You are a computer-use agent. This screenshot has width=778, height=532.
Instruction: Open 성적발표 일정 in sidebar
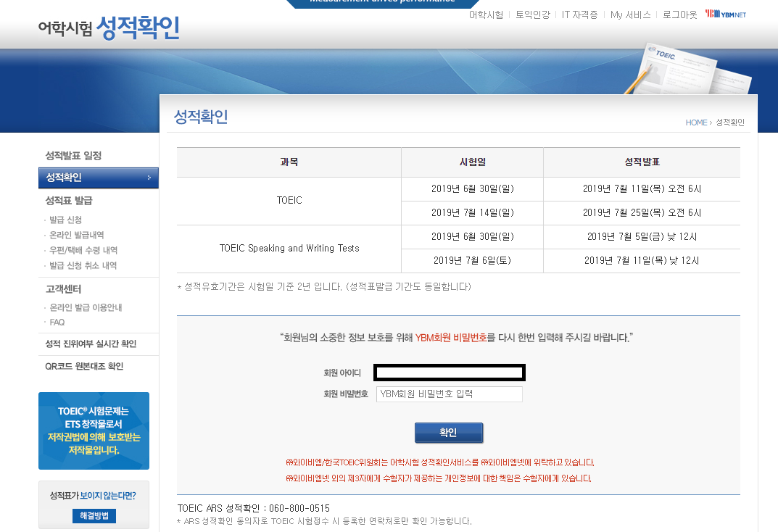(73, 156)
